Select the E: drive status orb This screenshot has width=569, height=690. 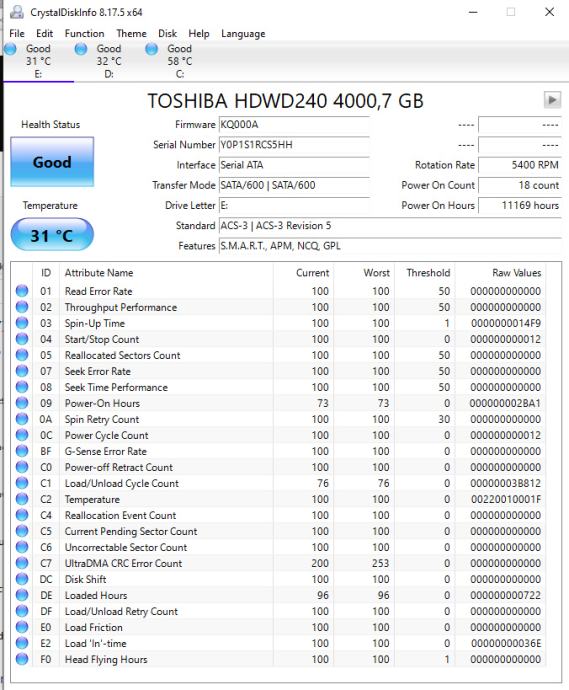[11, 49]
